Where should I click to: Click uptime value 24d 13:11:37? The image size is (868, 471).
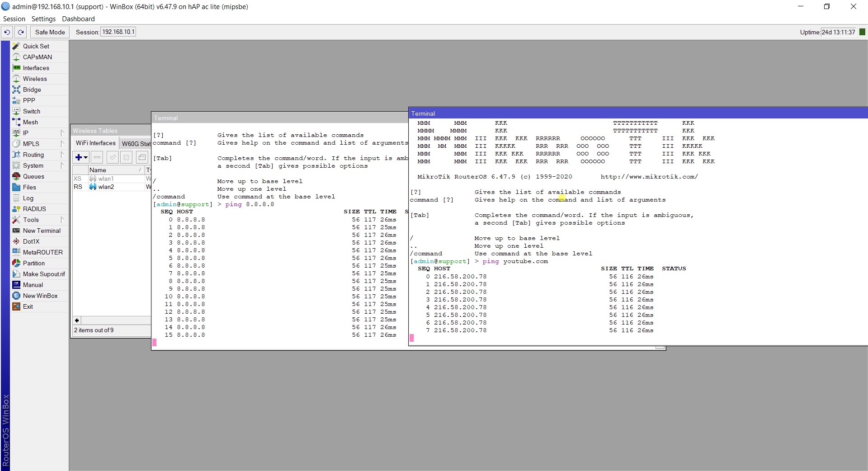point(838,32)
